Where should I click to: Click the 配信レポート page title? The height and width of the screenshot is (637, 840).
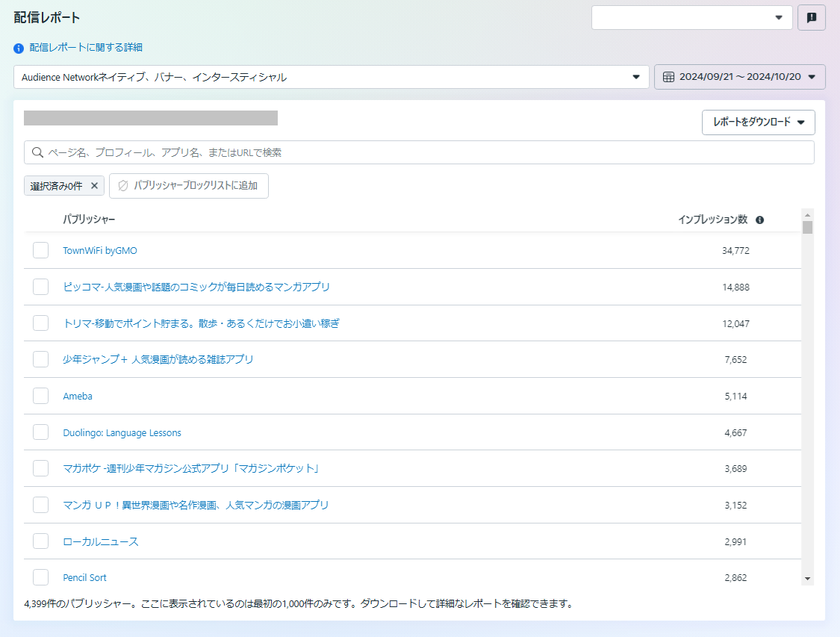pos(46,18)
